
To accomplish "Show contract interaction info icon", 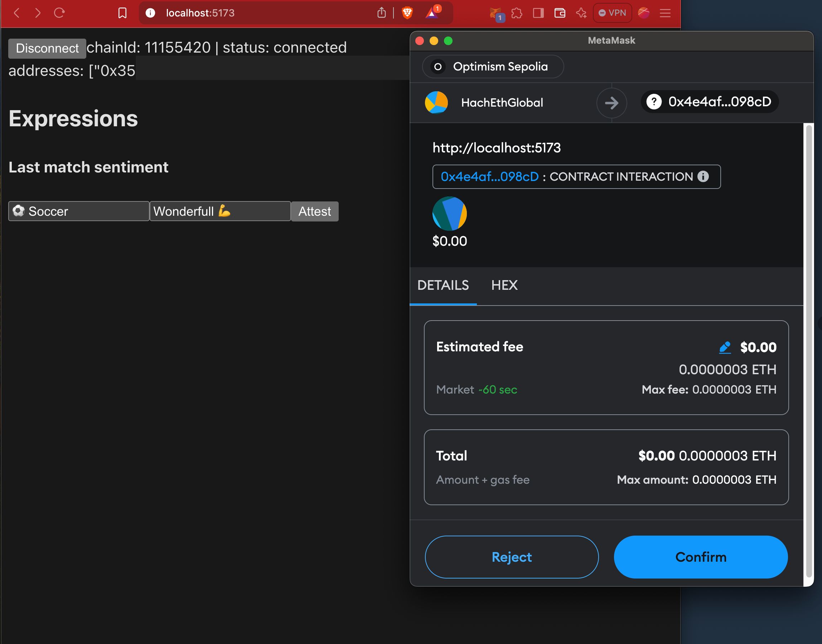I will pos(703,176).
